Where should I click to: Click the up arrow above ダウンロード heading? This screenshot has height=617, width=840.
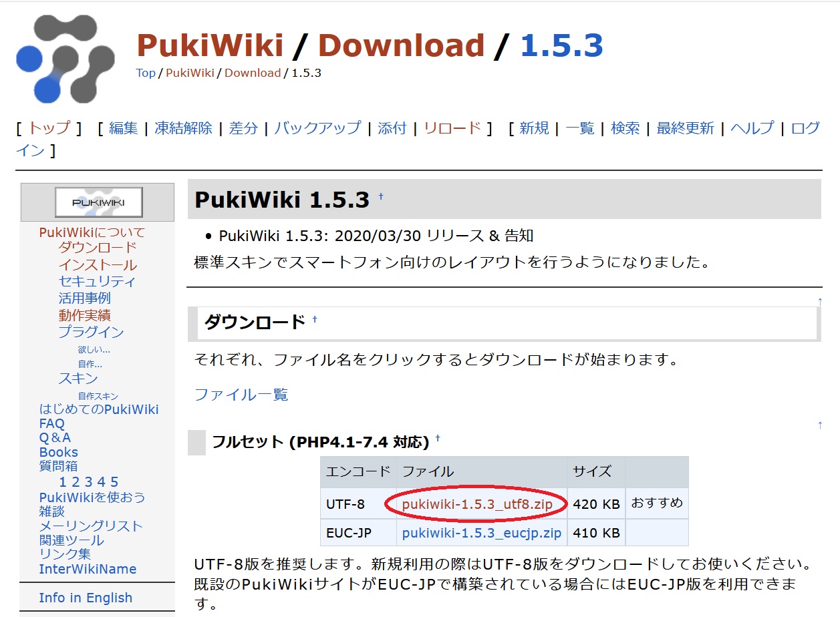click(820, 301)
